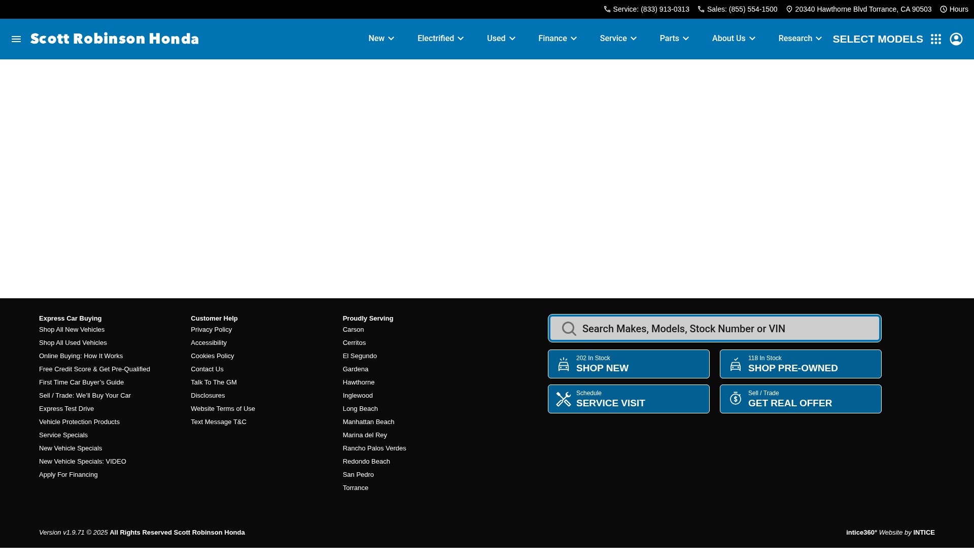Screen dimensions: 974x560
Task: Open First Time Car Buyer's Guide
Action: (81, 382)
